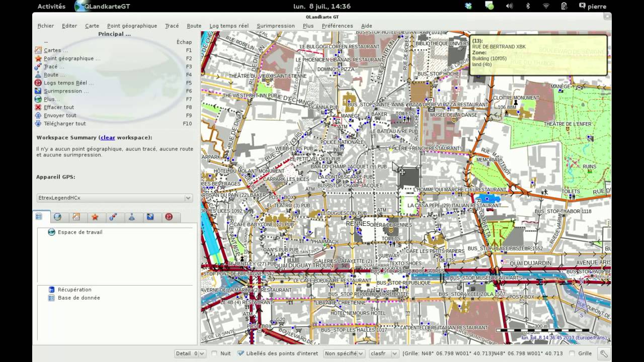Screen dimensions: 644x362
Task: Switch to the globe maps tab
Action: [57, 217]
